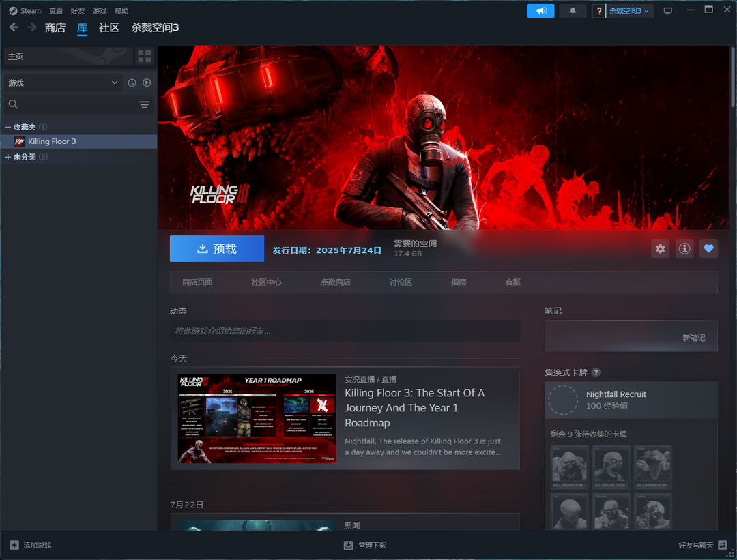Open the megaphone announcements button

click(x=540, y=11)
